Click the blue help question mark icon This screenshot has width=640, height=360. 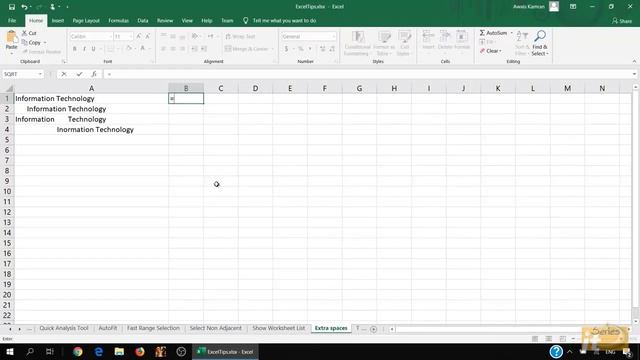click(x=556, y=351)
